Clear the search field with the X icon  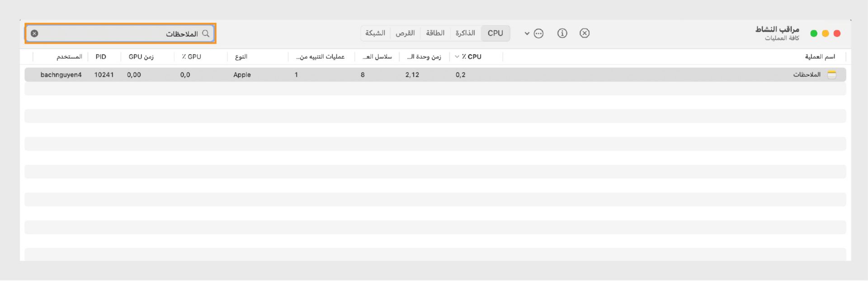[34, 33]
